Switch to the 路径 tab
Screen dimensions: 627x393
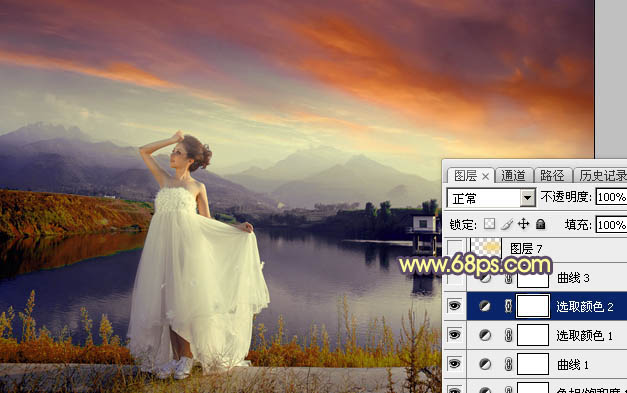tap(552, 176)
